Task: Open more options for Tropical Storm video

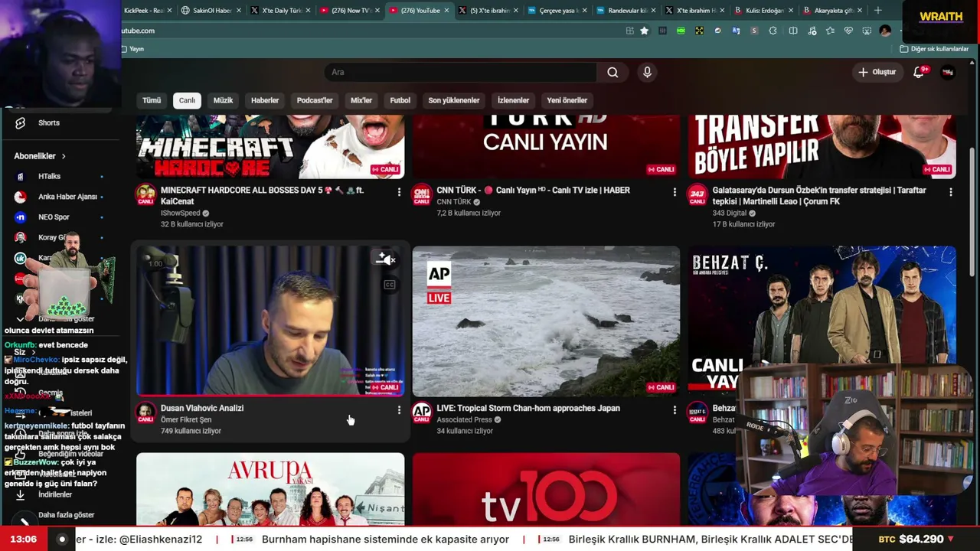Action: click(675, 410)
